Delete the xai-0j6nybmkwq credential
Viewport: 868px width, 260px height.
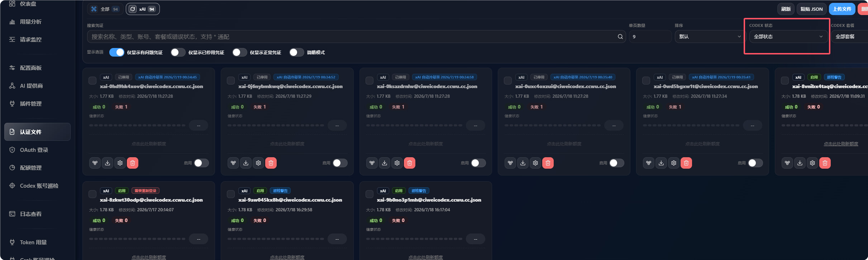click(x=271, y=163)
